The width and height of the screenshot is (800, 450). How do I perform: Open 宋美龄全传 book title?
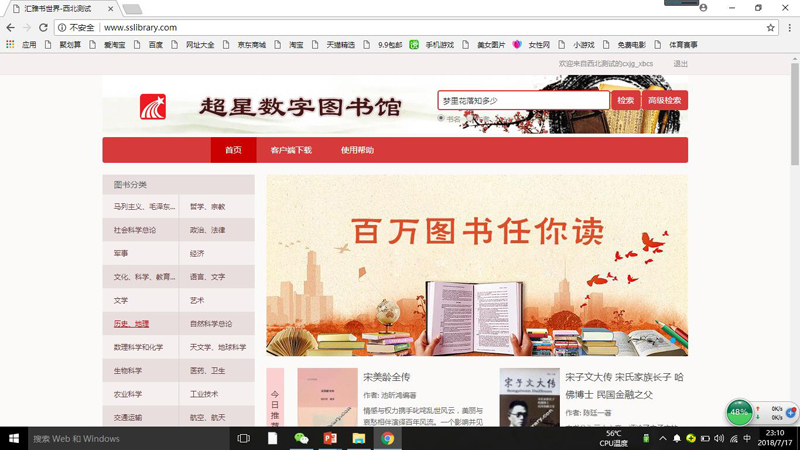point(387,377)
